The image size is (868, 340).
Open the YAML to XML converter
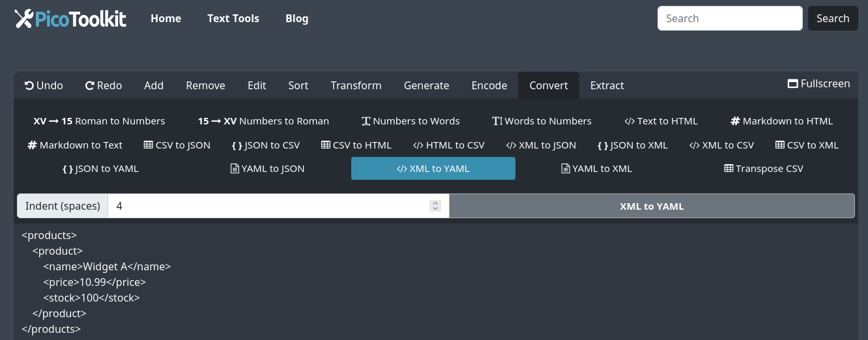[596, 169]
